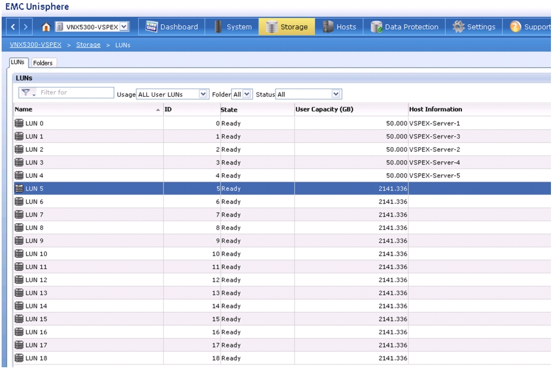The width and height of the screenshot is (557, 392).
Task: Expand the Folder dropdown
Action: 247,94
